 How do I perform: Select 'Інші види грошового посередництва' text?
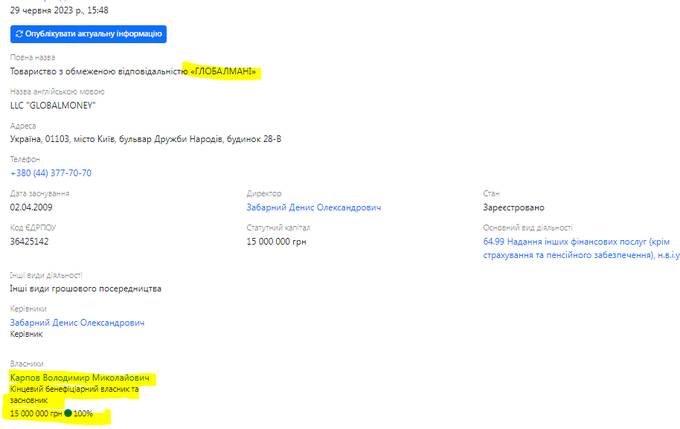tap(85, 288)
